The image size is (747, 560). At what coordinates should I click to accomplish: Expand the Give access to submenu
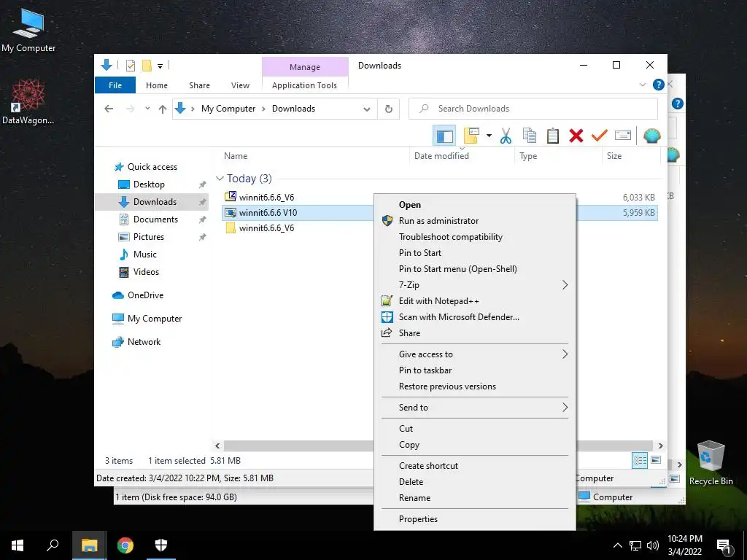(x=475, y=354)
